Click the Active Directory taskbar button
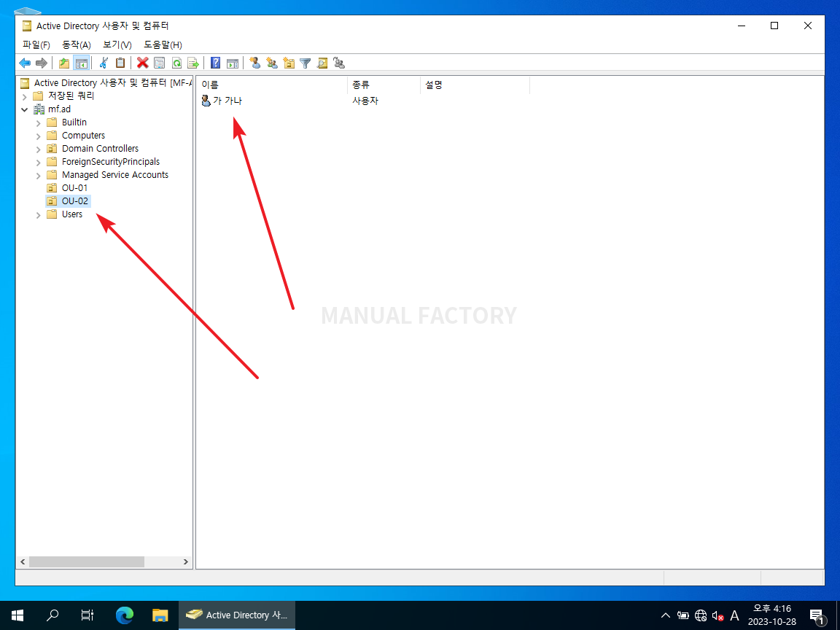The image size is (840, 630). point(237,615)
